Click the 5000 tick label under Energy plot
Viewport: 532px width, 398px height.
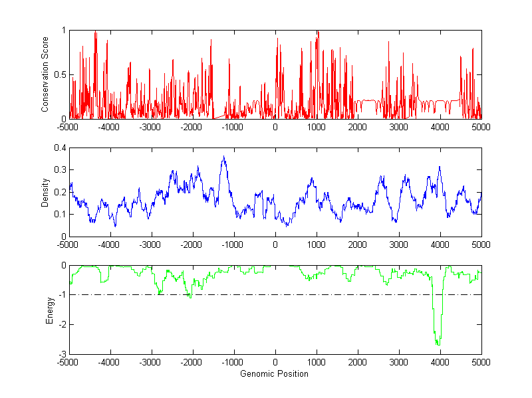pyautogui.click(x=481, y=362)
